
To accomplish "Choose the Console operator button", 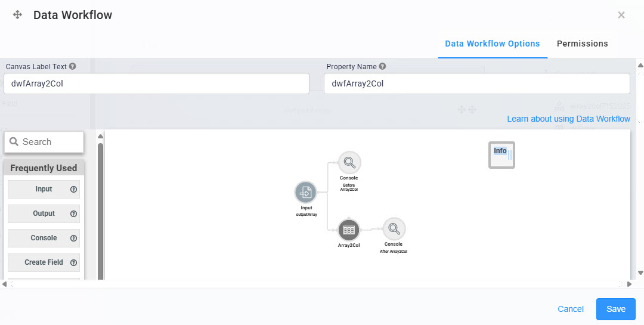I will [44, 239].
